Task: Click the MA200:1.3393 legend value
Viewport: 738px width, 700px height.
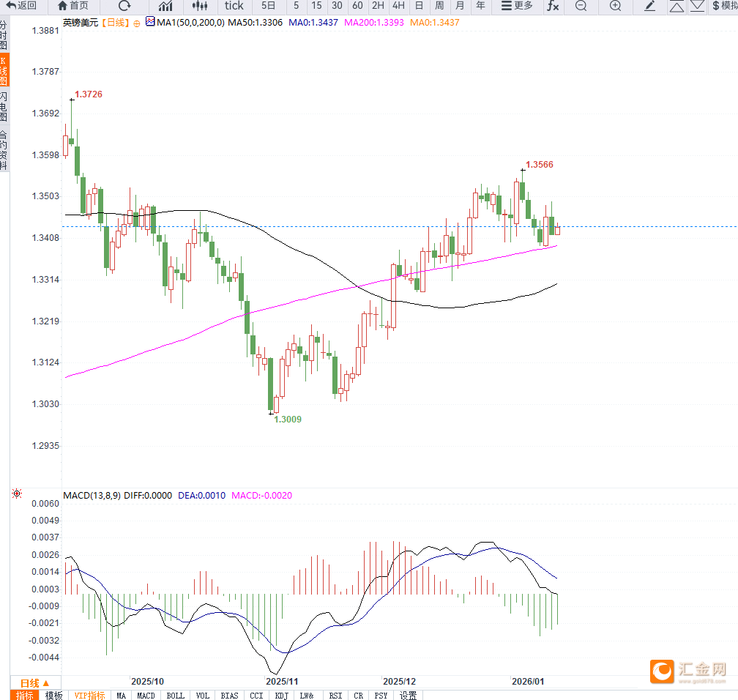Action: pyautogui.click(x=373, y=22)
